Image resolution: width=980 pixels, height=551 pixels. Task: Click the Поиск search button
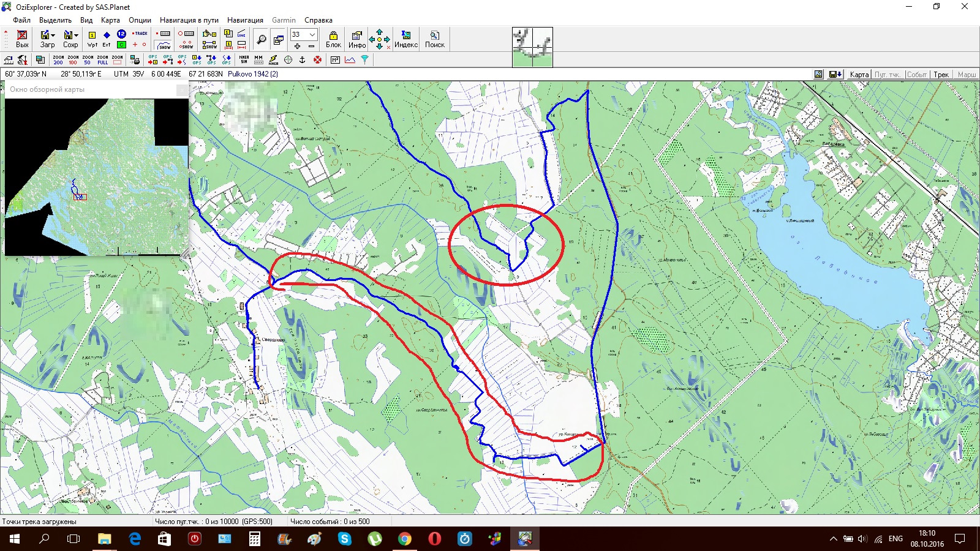click(435, 39)
